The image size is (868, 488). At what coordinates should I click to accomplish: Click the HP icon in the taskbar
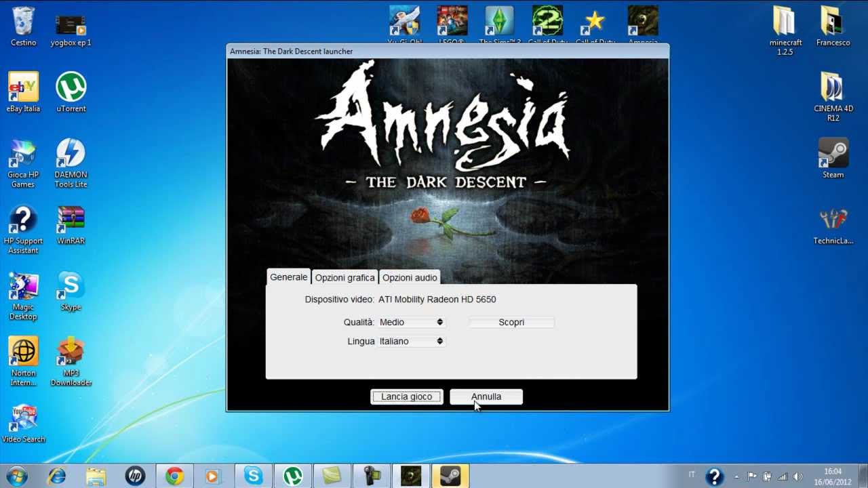pyautogui.click(x=135, y=476)
